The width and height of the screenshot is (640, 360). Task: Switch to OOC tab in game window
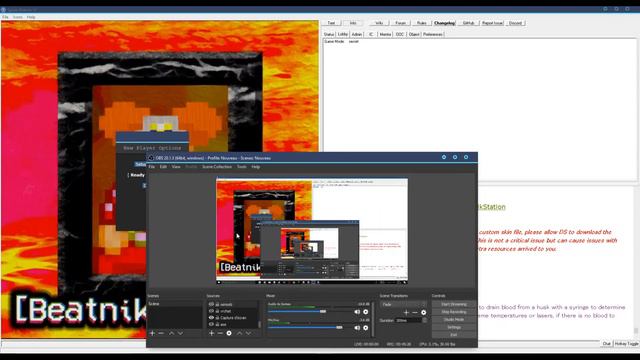[x=400, y=34]
